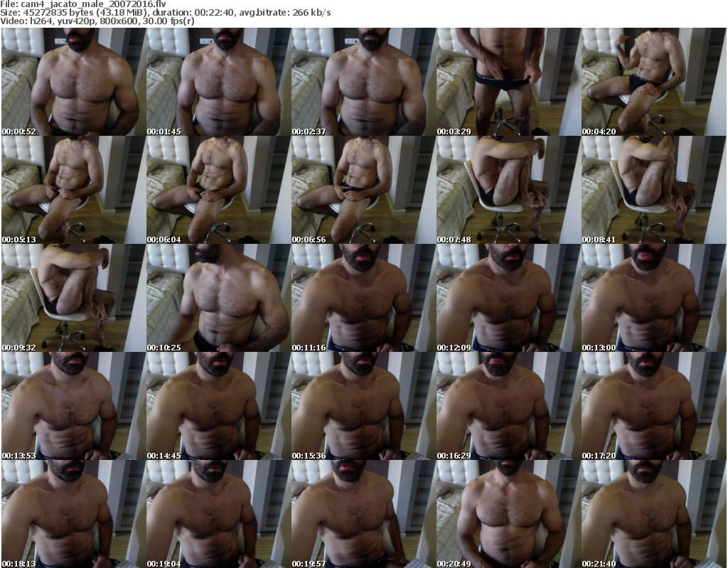
Task: Select the thumbnail stamped 00:10:25
Action: 219,298
